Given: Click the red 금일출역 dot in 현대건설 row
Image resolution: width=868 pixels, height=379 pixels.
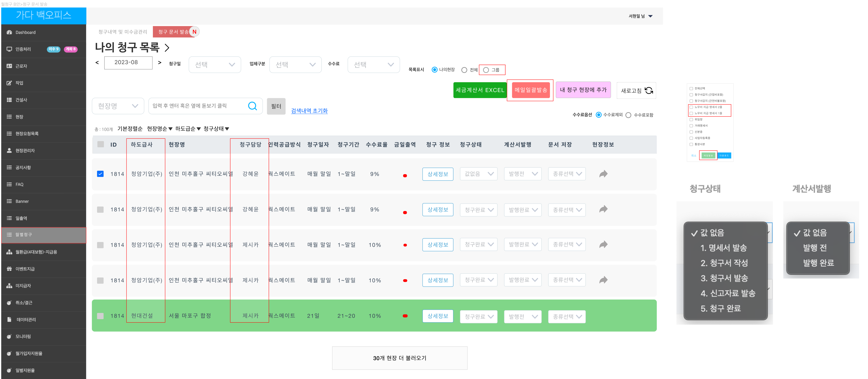Looking at the screenshot, I should (x=405, y=316).
